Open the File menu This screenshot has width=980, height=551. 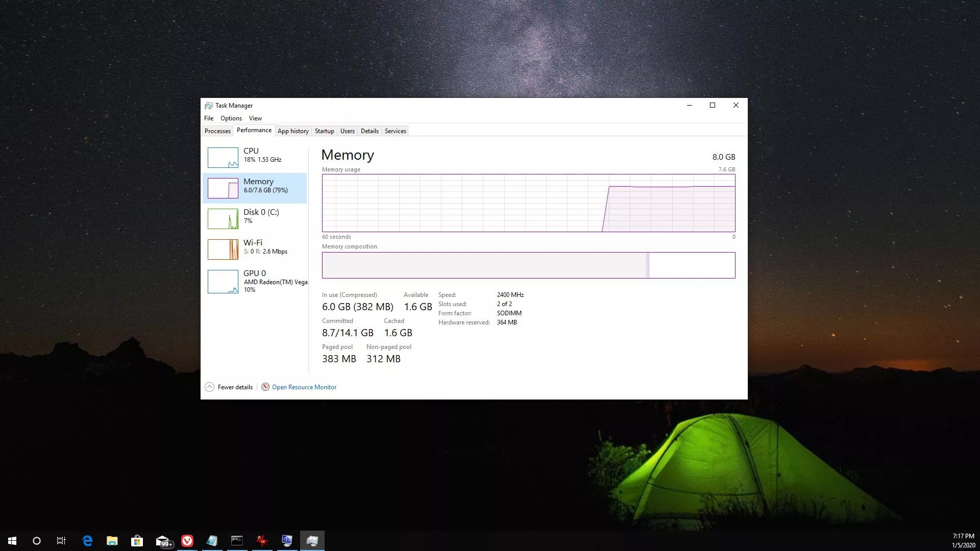click(x=209, y=118)
